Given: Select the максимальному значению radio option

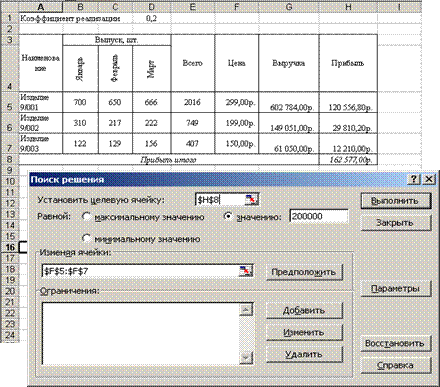Looking at the screenshot, I should 86,217.
